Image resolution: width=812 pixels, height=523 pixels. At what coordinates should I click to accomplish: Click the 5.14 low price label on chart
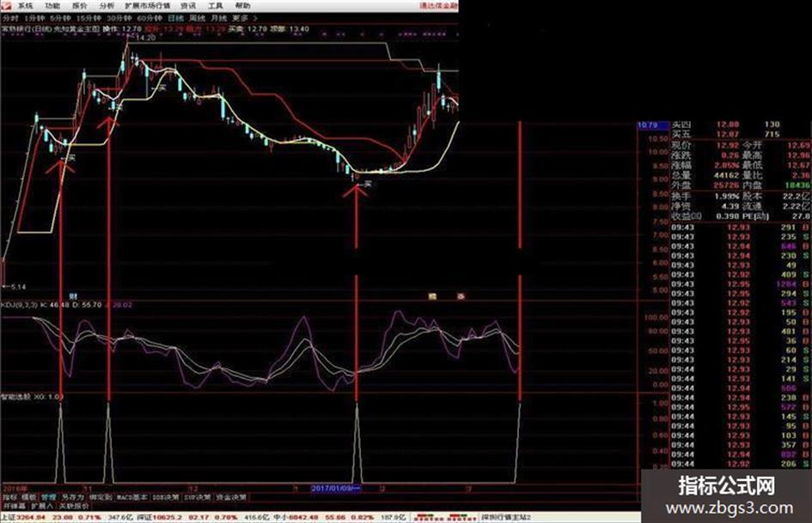15,287
